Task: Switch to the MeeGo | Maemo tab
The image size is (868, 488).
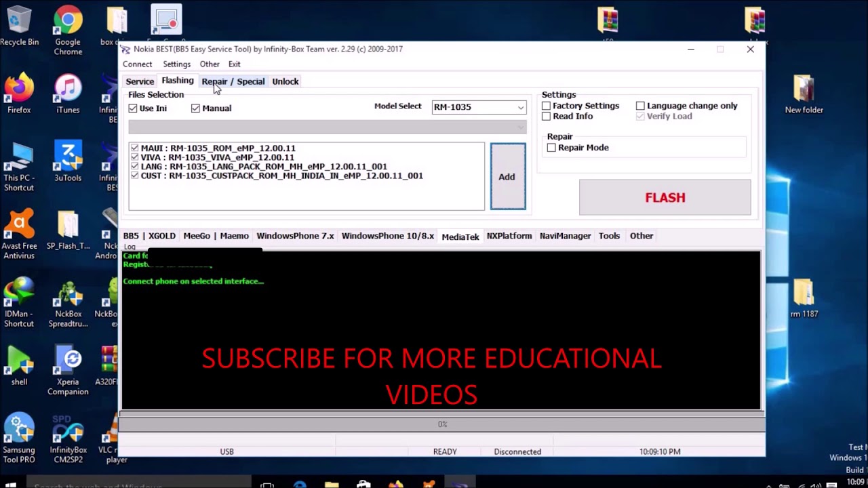Action: [x=216, y=236]
